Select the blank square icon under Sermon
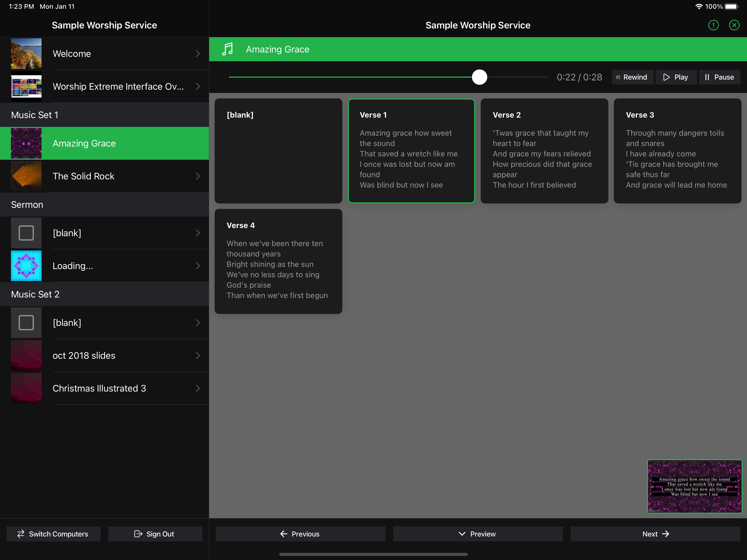Image resolution: width=747 pixels, height=560 pixels. (x=26, y=233)
